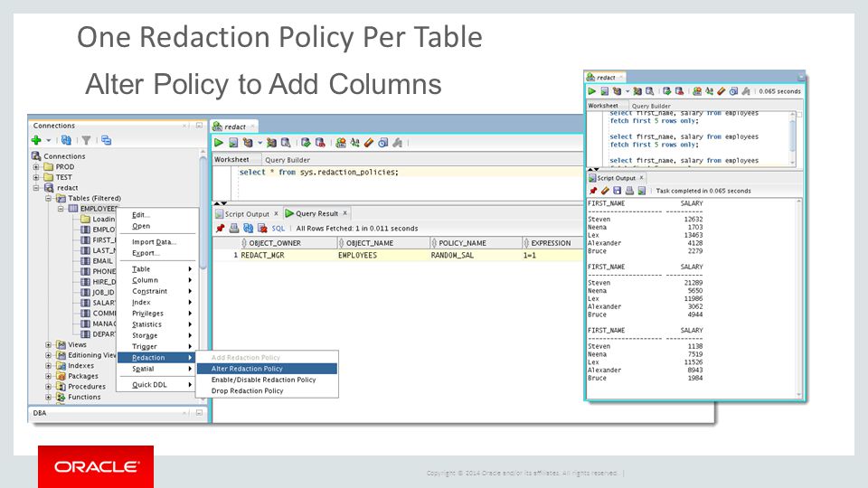Collapse the EMPLOYEES table node
The image size is (868, 488).
pos(61,209)
